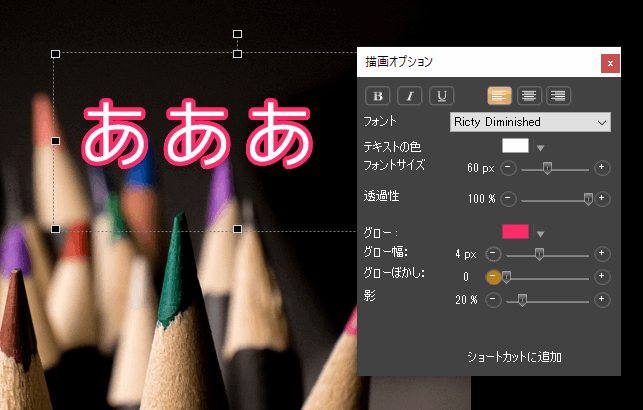Align text to the left
Image resolution: width=643 pixels, height=410 pixels.
click(x=499, y=96)
